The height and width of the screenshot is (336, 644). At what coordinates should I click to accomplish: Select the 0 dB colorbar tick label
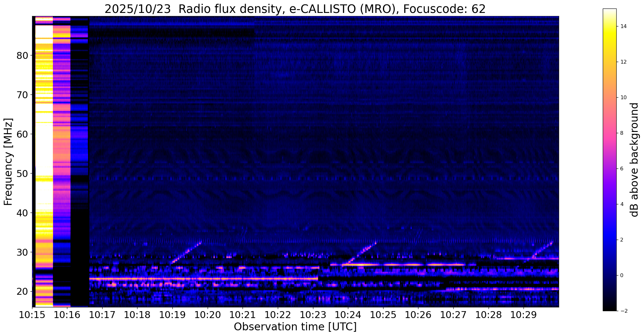tap(621, 276)
